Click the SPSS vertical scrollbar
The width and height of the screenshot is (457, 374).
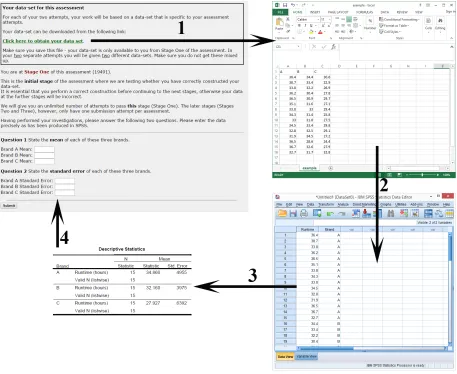(450, 289)
